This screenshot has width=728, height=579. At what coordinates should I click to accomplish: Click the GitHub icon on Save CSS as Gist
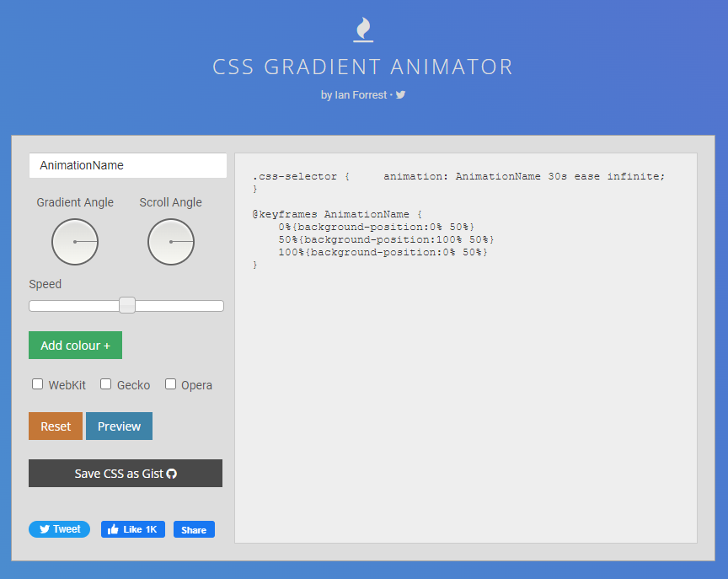(172, 474)
